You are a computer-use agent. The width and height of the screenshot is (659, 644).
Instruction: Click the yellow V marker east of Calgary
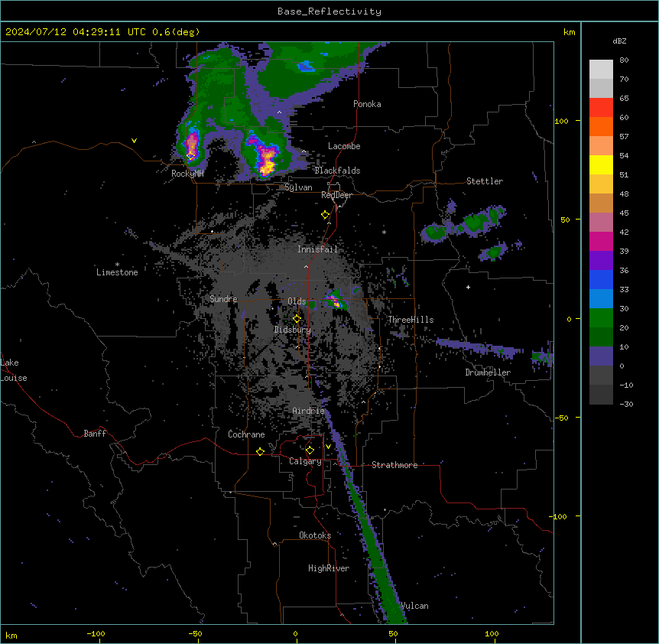click(x=328, y=447)
